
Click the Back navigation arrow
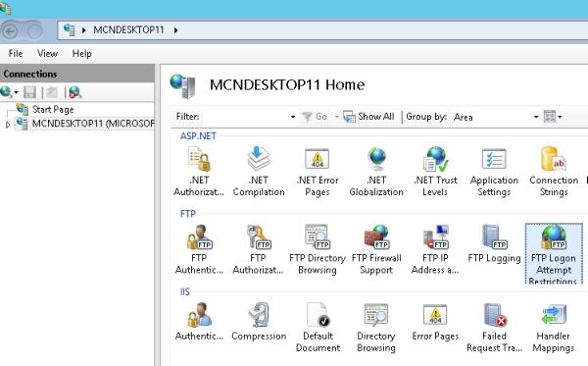10,30
